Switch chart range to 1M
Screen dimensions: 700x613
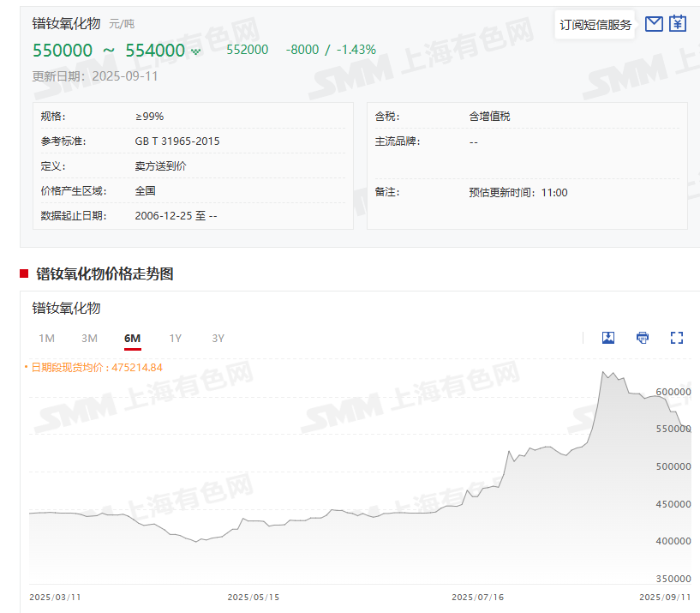coord(46,338)
